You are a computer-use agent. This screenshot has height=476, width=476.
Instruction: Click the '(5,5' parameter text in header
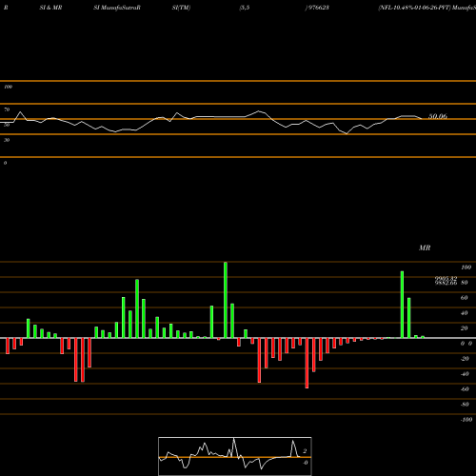coord(245,8)
